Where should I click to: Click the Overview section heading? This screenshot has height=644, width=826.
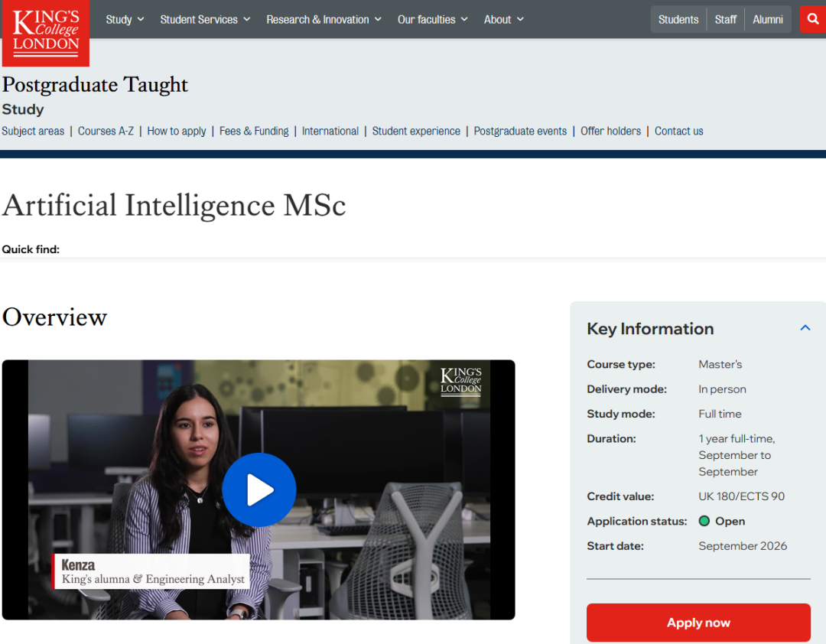54,317
